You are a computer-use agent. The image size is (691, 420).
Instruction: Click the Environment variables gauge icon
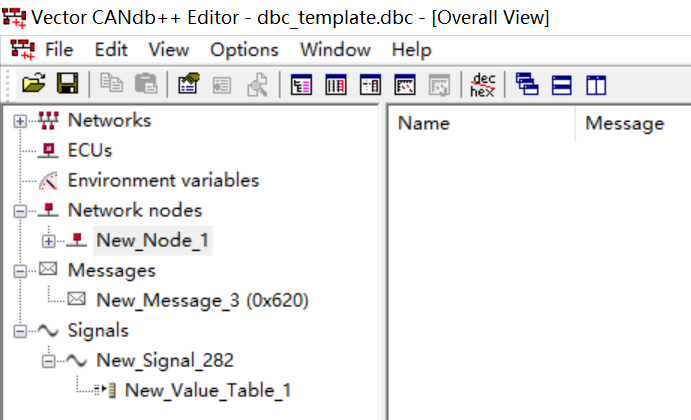pyautogui.click(x=48, y=181)
